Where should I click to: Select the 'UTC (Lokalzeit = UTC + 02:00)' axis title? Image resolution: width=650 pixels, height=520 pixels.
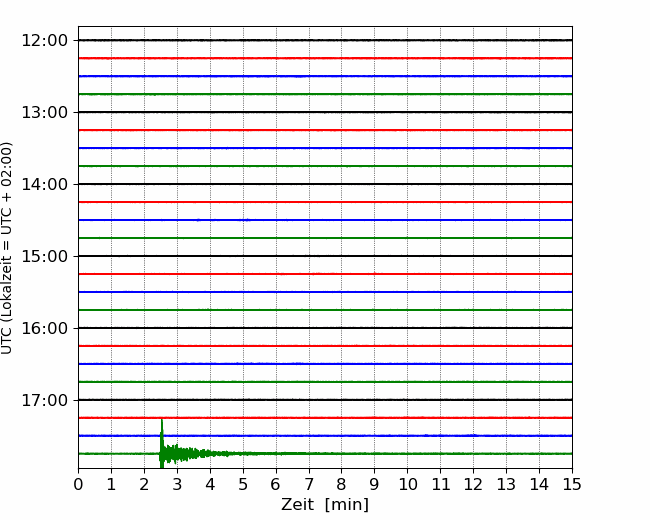7,248
